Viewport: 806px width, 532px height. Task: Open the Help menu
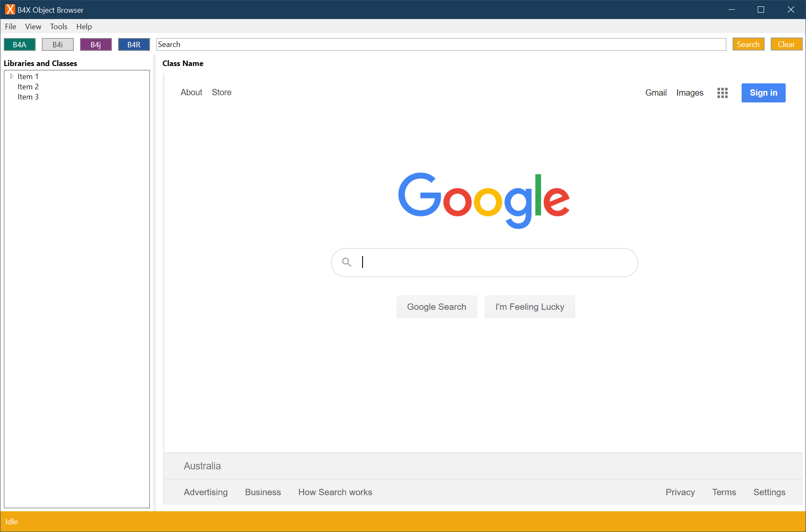(84, 26)
